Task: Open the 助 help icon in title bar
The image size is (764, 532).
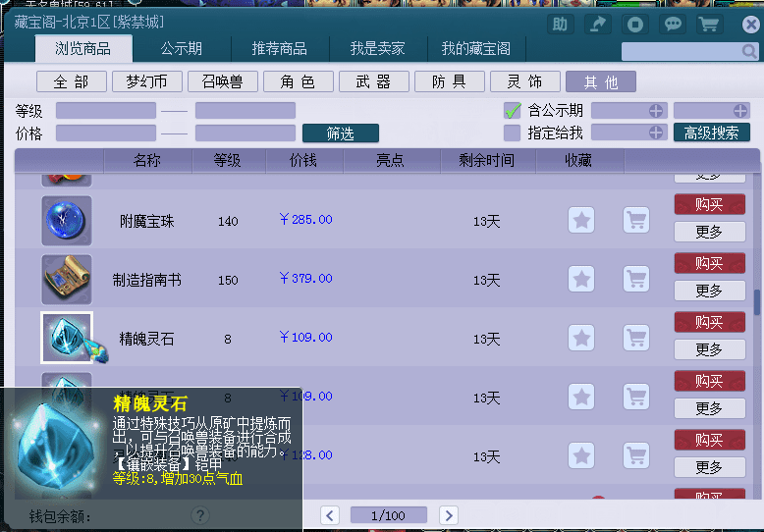Action: pos(560,25)
